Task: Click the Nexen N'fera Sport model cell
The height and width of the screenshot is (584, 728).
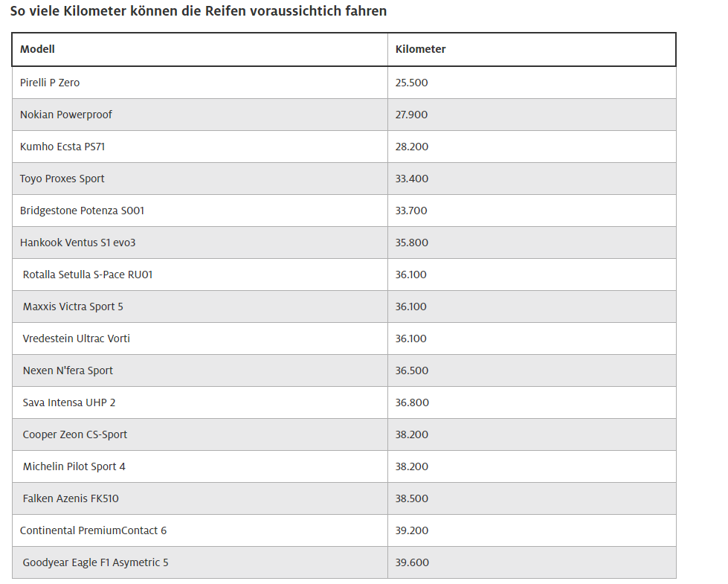Action: point(68,370)
